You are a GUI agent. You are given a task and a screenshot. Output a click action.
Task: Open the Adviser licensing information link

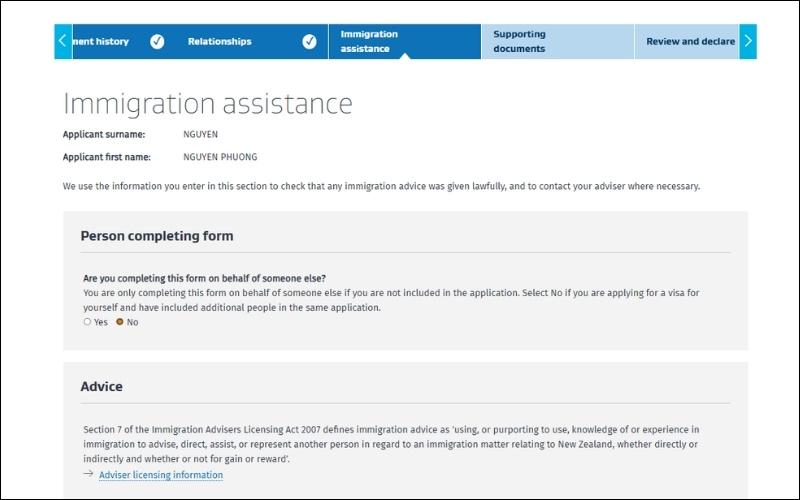161,475
